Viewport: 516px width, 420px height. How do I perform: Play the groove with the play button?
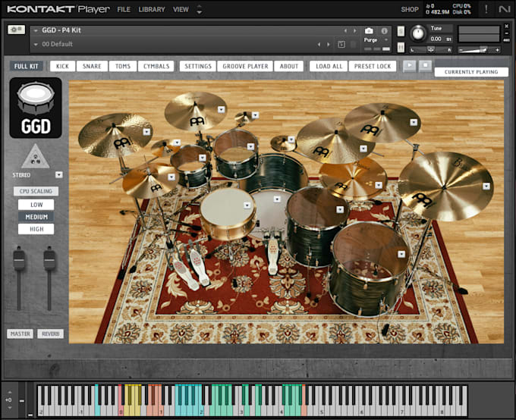pyautogui.click(x=409, y=65)
